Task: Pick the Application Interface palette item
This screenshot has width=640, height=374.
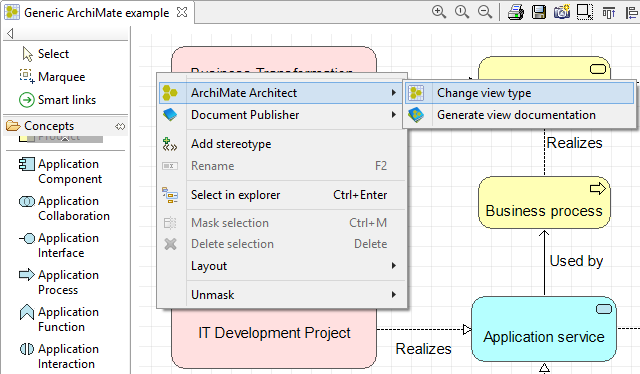Action: click(59, 245)
